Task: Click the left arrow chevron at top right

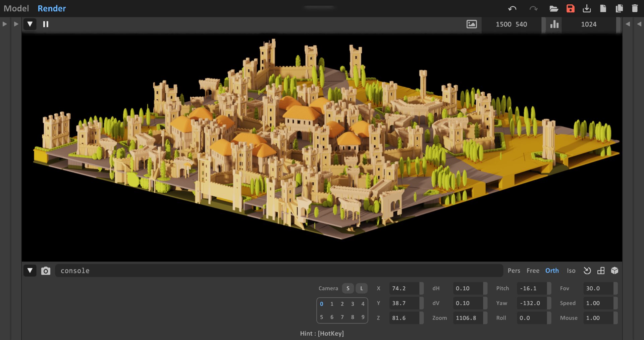Action: pyautogui.click(x=628, y=24)
